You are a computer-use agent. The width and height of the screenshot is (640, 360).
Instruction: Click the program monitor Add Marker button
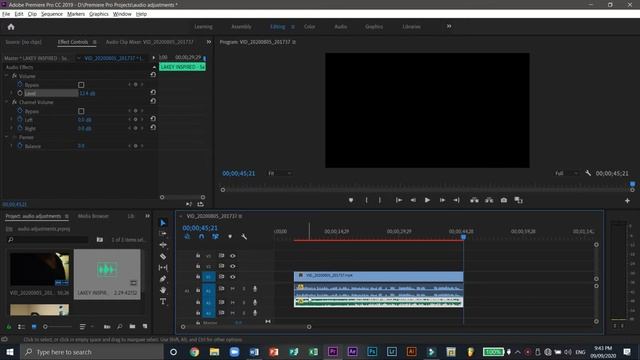[x=351, y=200]
